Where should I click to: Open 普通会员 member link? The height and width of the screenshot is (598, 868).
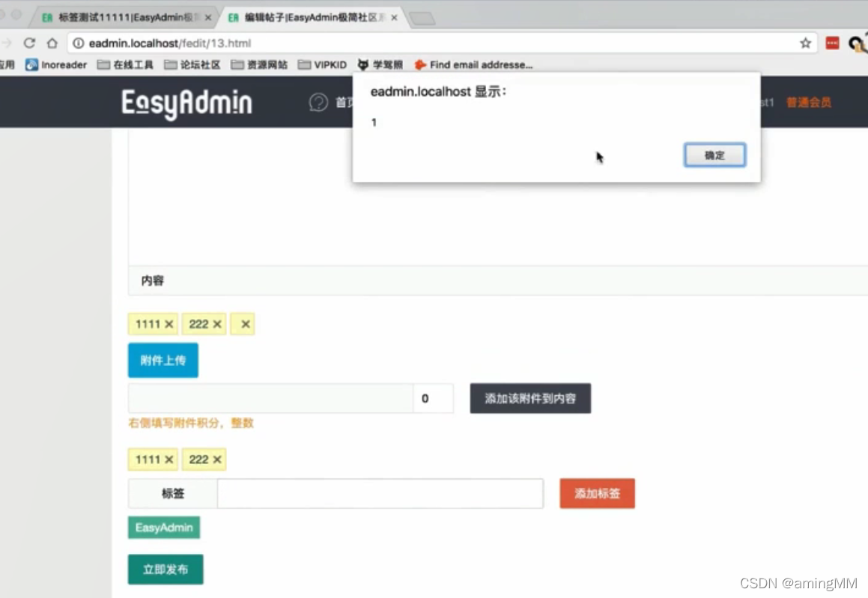coord(808,103)
